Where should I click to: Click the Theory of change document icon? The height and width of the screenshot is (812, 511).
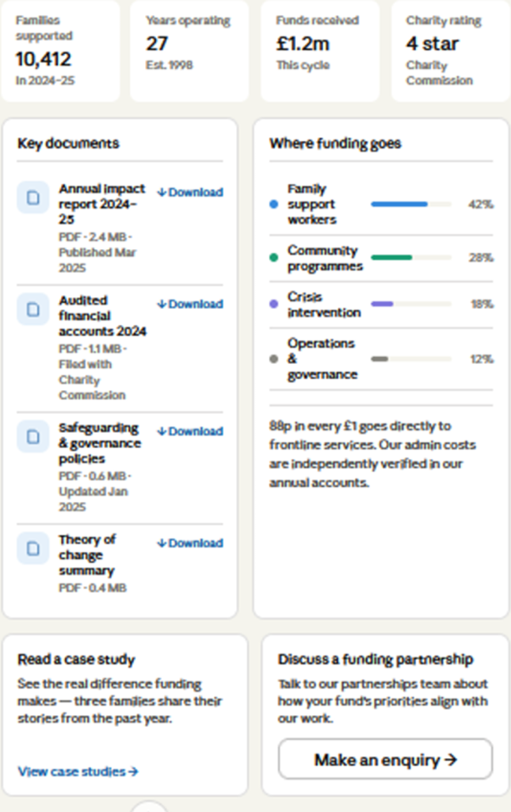(32, 549)
